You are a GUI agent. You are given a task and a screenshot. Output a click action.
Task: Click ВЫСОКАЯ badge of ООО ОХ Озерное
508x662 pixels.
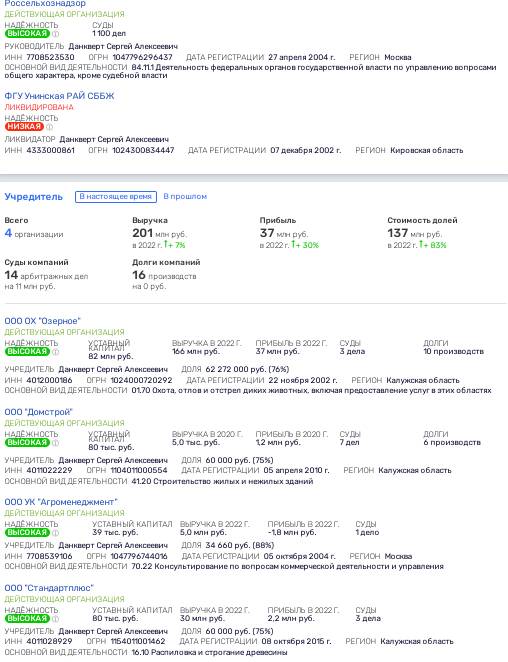click(x=27, y=352)
